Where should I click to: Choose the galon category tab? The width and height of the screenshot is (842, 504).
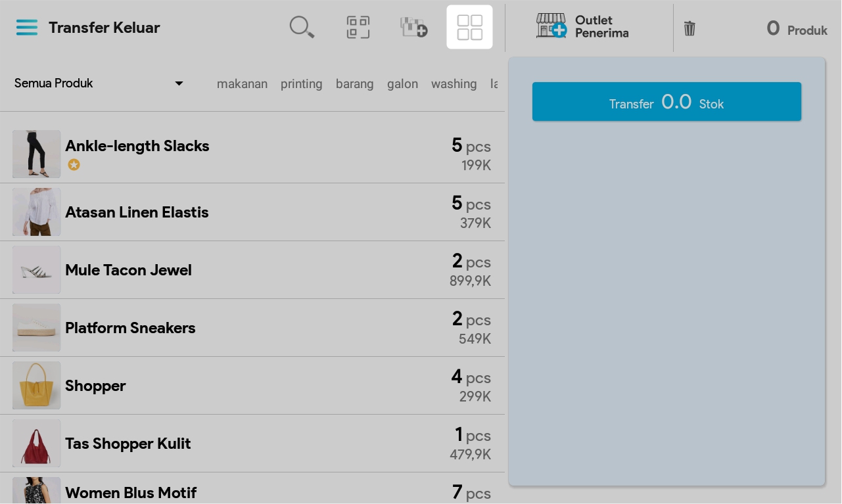point(402,84)
